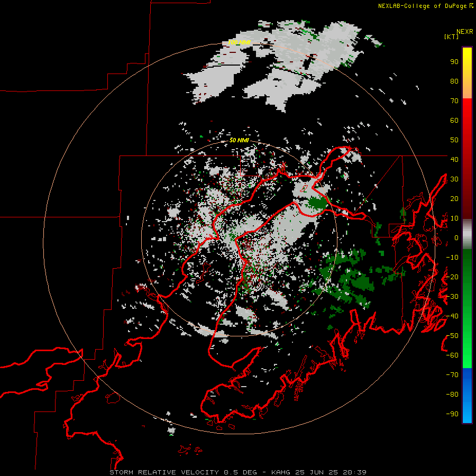Click the 50 value on the velocity scale

454,140
